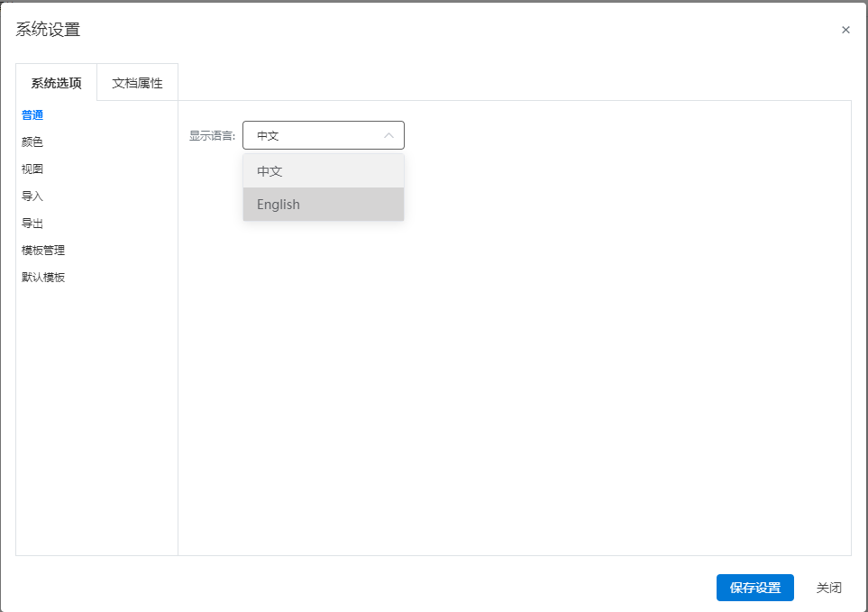Click the 显示语言 combo box field
The height and width of the screenshot is (612, 868).
click(x=324, y=135)
